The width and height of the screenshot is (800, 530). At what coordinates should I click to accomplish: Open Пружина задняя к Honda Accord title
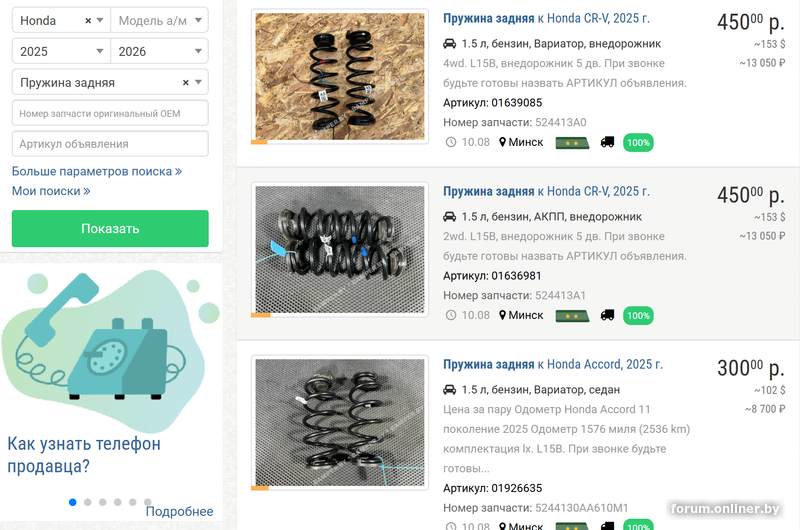click(553, 364)
